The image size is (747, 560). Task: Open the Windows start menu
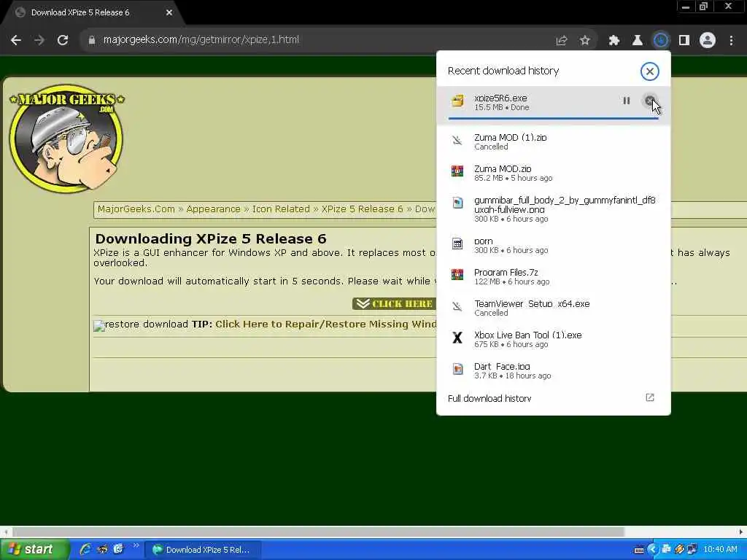click(x=34, y=550)
